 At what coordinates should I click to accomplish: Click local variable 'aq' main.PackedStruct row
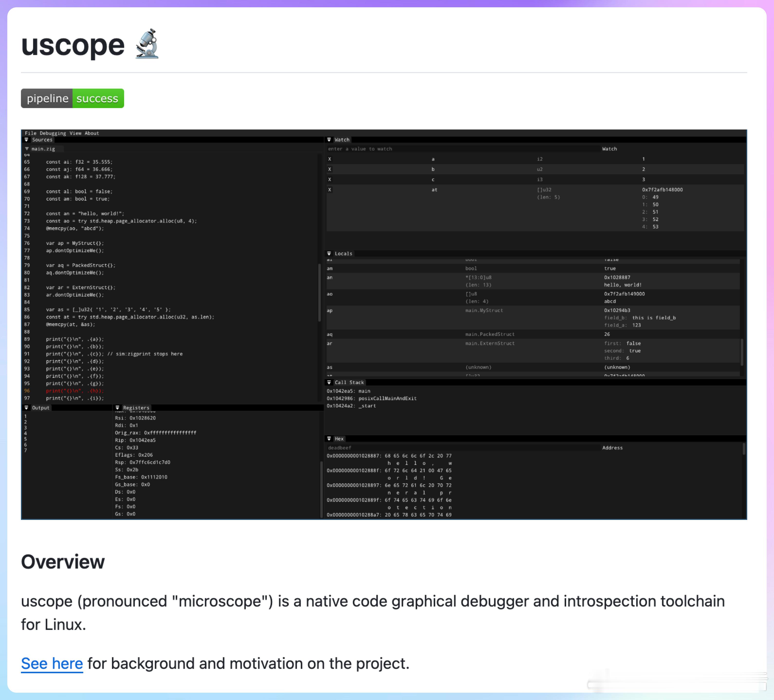[533, 334]
